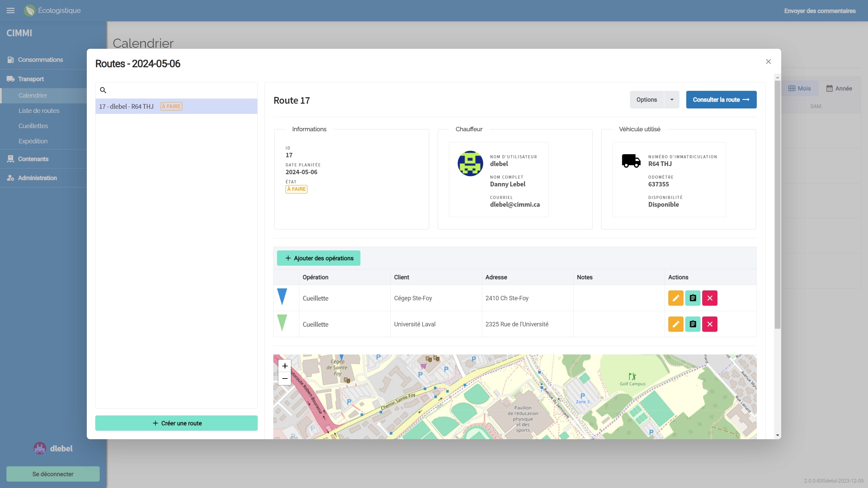This screenshot has height=488, width=868.
Task: Click the Consulter la route button
Action: pos(721,100)
